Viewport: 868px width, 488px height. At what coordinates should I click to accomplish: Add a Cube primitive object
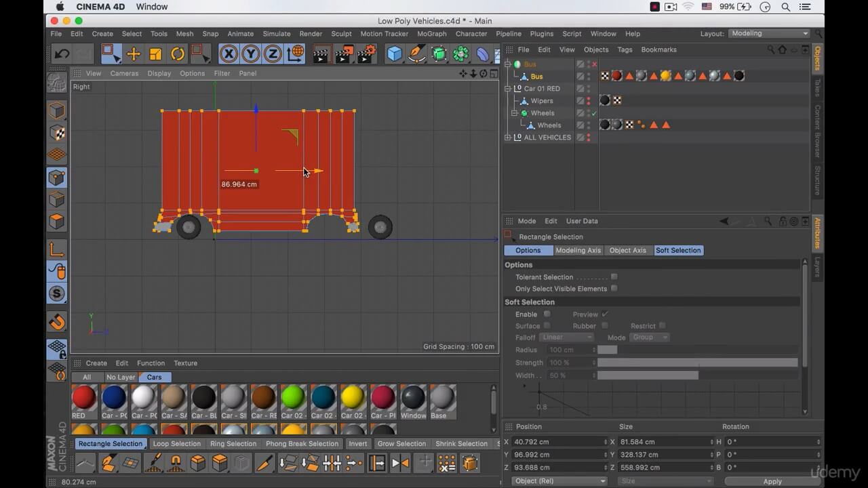(x=395, y=54)
